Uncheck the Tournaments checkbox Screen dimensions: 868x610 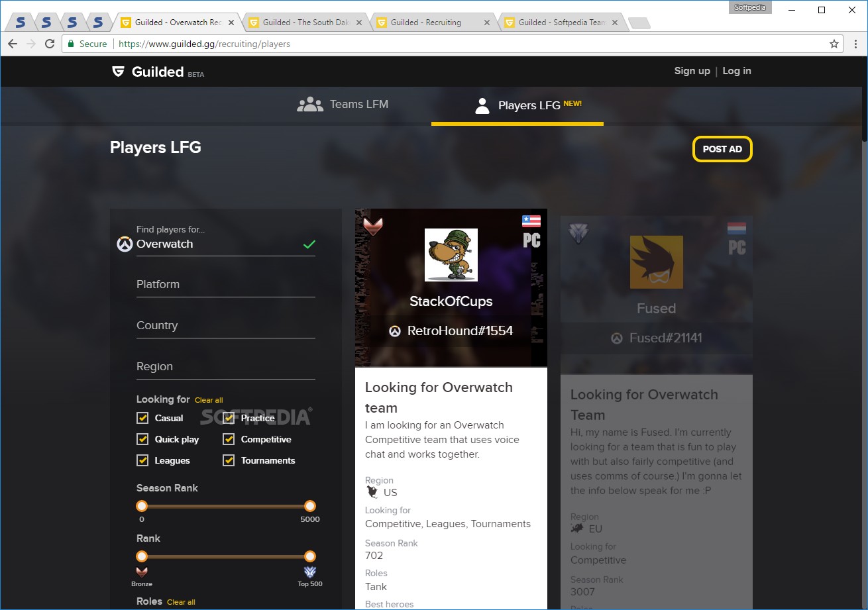(229, 460)
